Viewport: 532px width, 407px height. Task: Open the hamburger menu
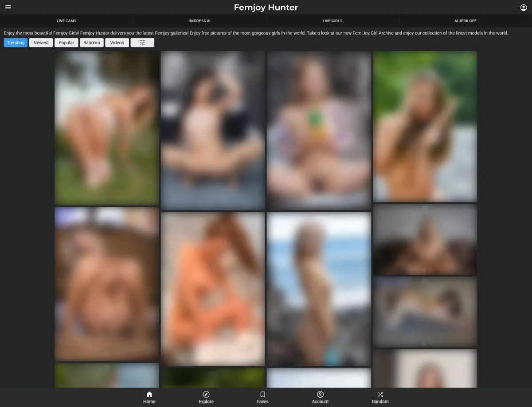(x=8, y=8)
